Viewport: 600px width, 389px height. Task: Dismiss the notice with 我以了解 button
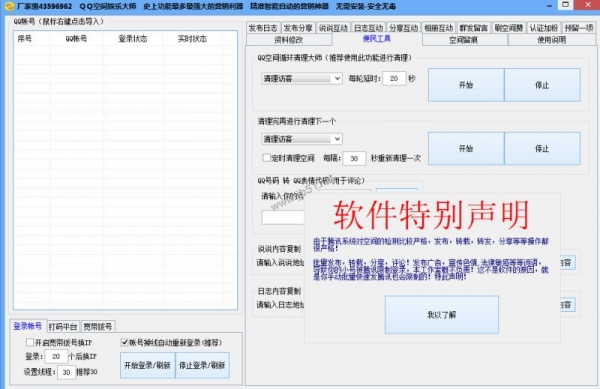tap(442, 315)
